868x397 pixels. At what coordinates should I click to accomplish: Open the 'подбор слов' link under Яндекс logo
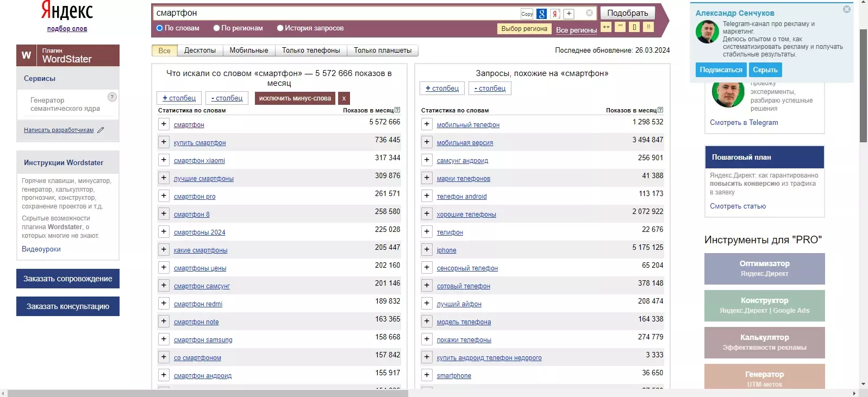(67, 29)
